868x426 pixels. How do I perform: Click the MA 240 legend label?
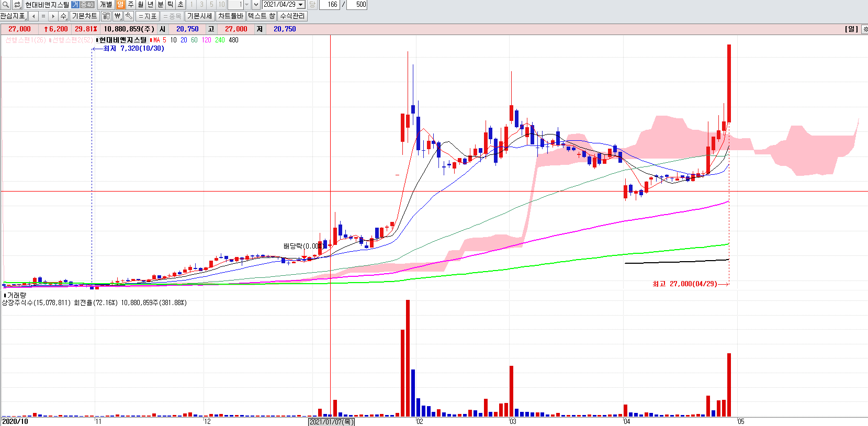point(220,40)
